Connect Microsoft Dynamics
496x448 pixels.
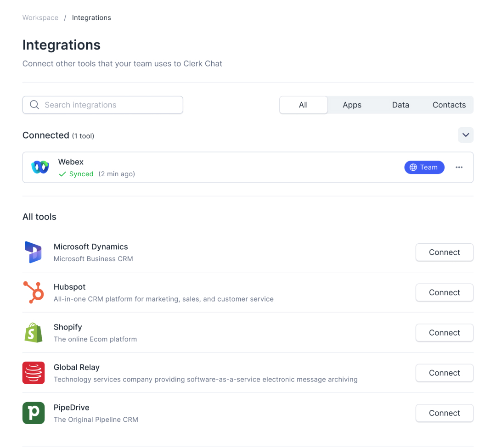point(445,252)
